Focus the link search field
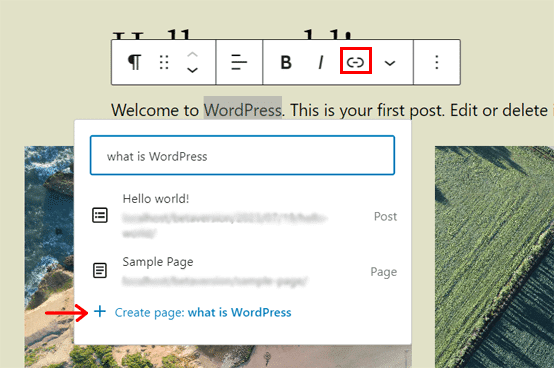This screenshot has width=554, height=368. coord(242,155)
